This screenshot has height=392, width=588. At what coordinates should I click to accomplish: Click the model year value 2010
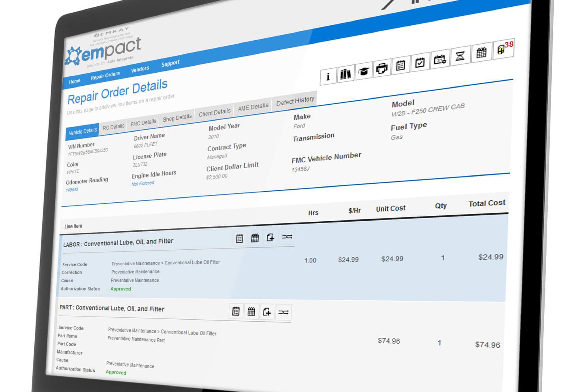[x=213, y=137]
